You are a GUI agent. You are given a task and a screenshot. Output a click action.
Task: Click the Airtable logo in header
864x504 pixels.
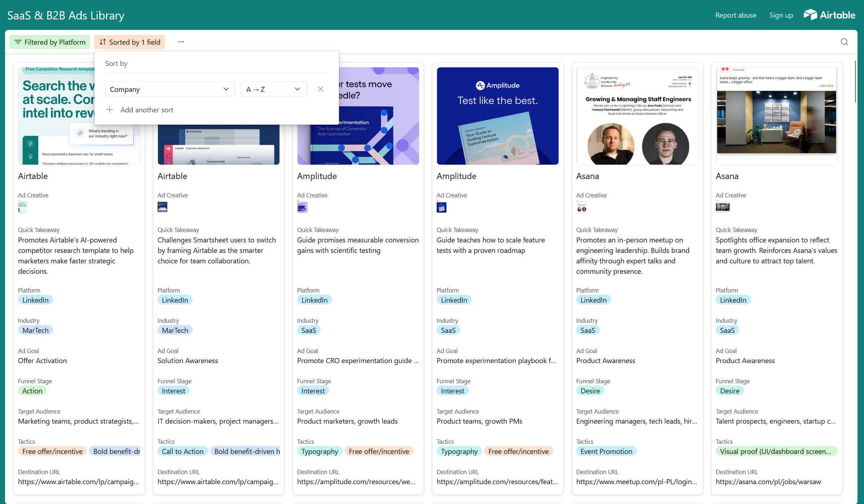click(829, 15)
